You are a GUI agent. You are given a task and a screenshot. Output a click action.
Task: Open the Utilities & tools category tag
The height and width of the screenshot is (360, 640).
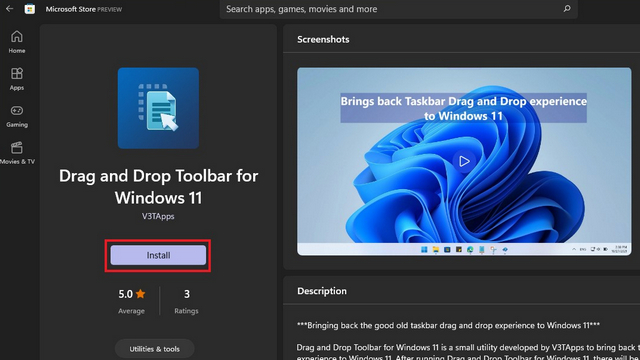click(154, 349)
